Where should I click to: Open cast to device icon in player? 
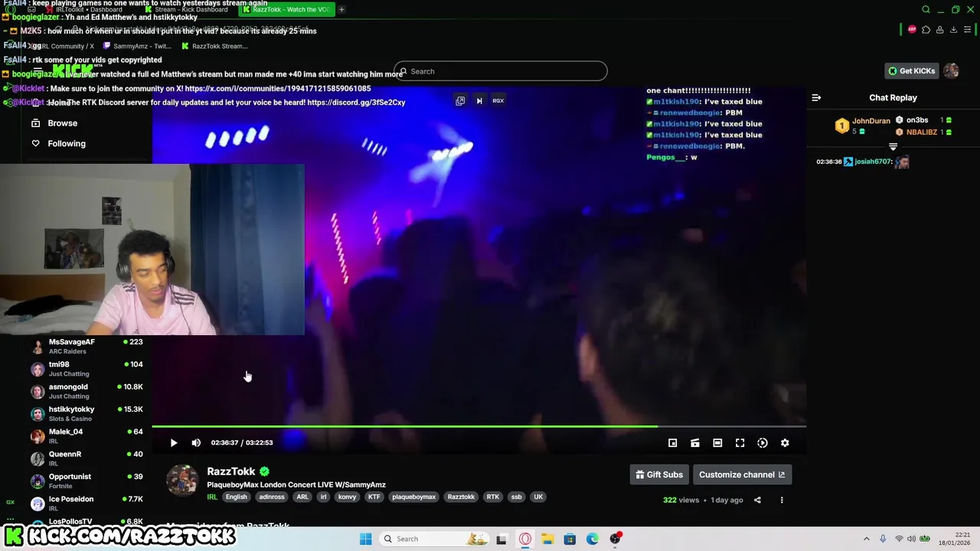point(695,442)
